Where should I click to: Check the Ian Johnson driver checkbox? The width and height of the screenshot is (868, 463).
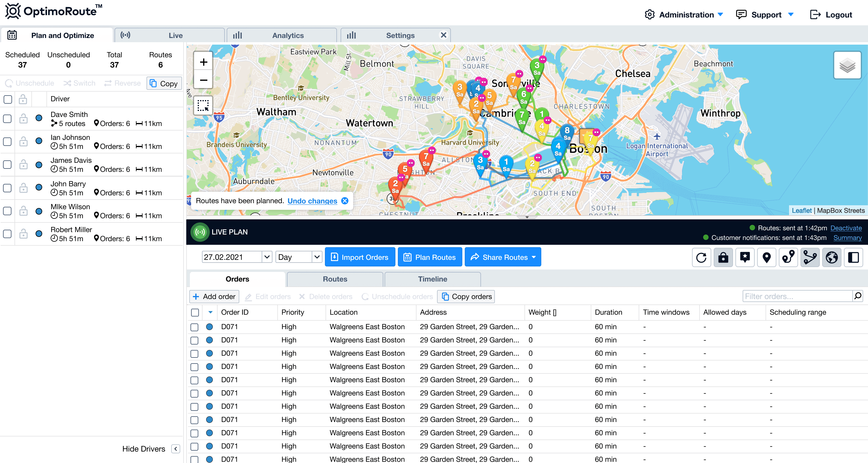tap(8, 142)
